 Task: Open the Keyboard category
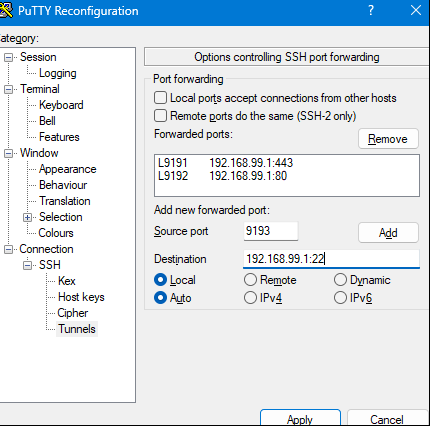[61, 105]
